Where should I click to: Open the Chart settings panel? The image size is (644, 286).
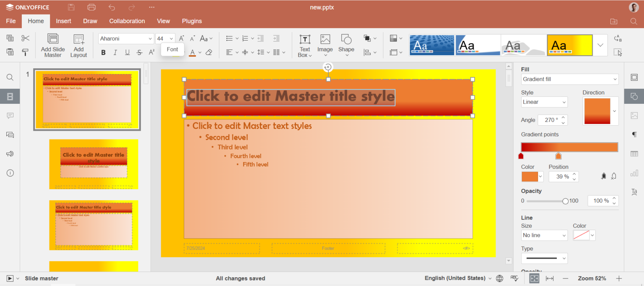point(634,173)
